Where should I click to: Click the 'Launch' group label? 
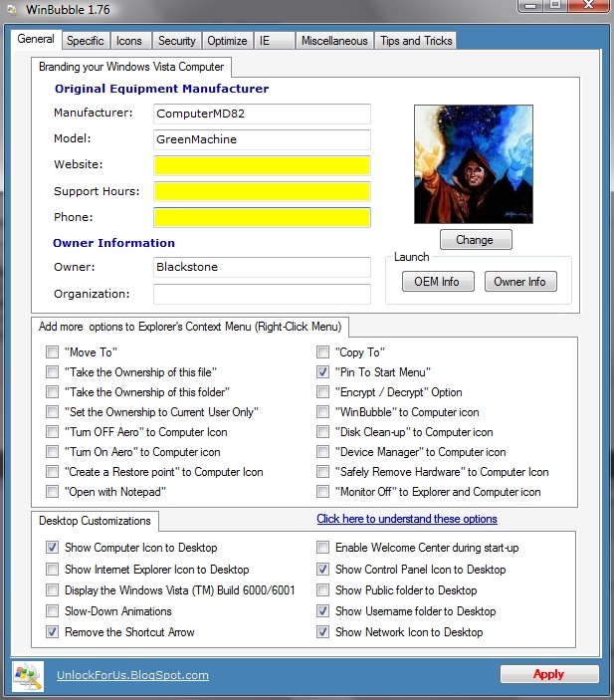pos(411,257)
